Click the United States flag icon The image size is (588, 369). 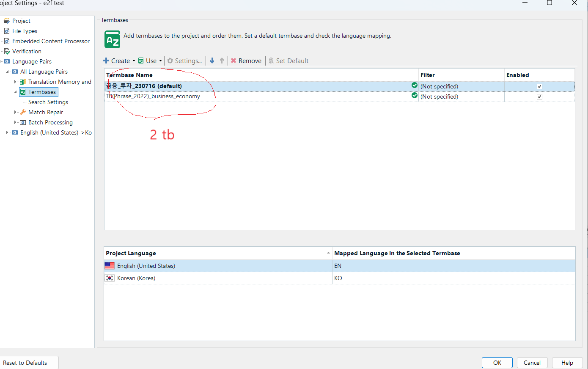(110, 266)
